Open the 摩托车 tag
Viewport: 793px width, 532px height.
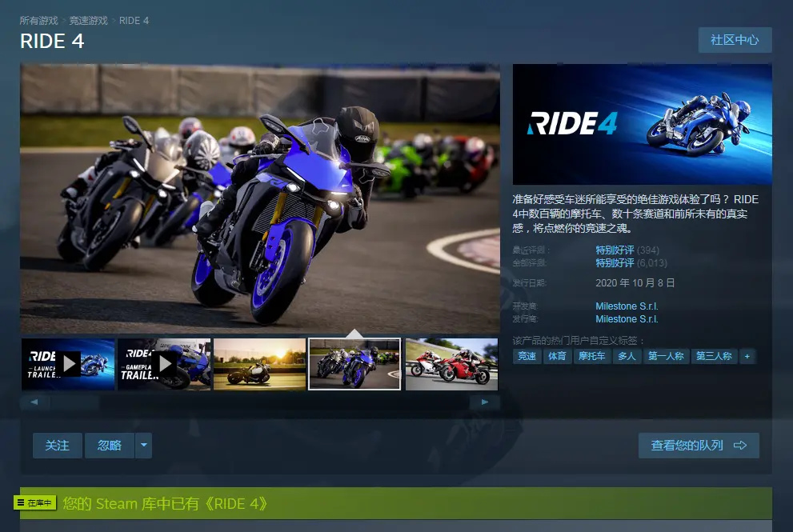tap(591, 356)
